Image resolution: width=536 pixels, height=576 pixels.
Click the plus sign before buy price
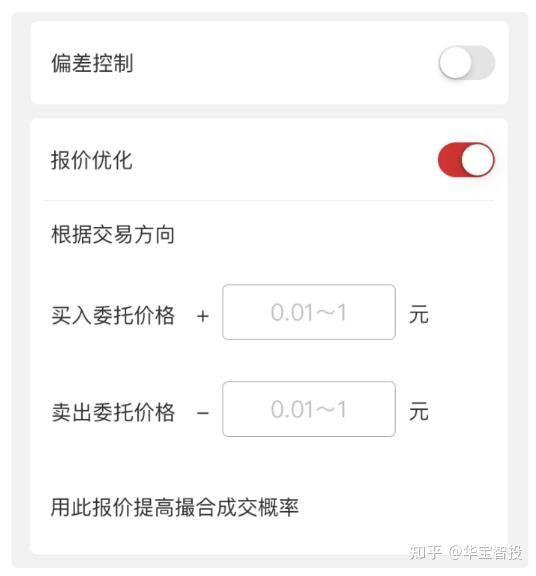pos(203,316)
